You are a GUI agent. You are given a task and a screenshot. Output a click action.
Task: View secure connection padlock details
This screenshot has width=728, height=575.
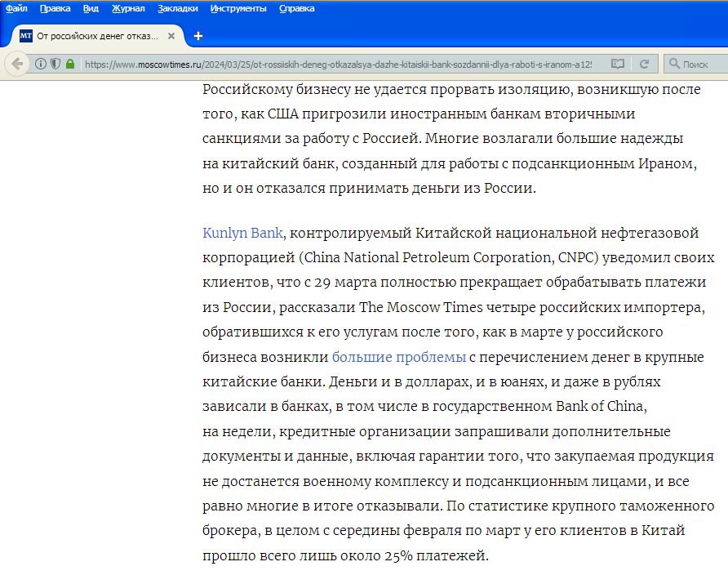70,64
